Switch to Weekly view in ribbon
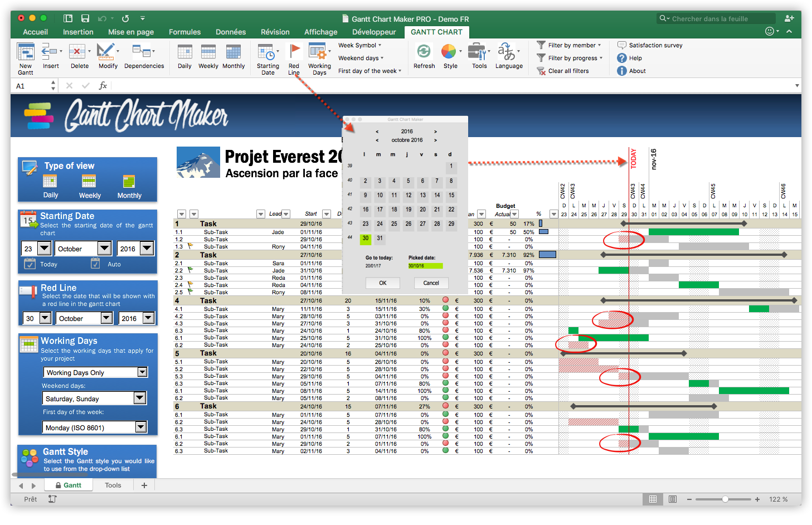812x525 pixels. coord(208,52)
